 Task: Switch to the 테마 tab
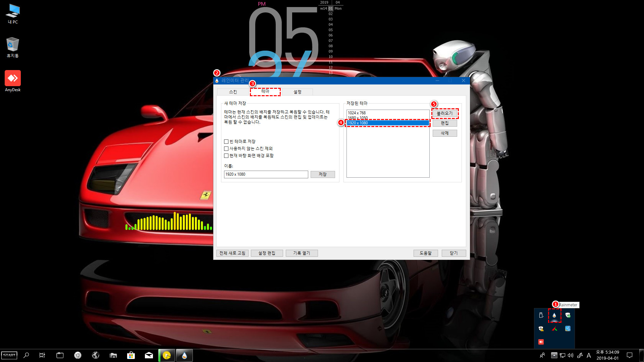pos(265,92)
